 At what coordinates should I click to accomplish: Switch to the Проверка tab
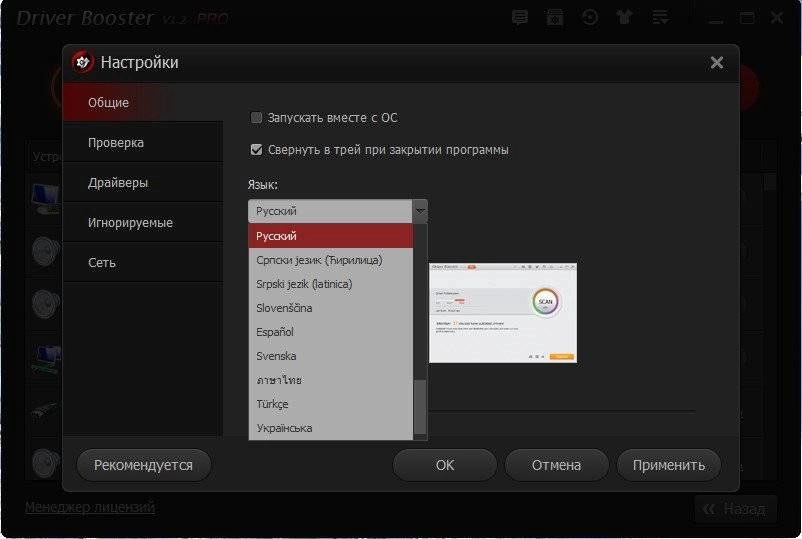[143, 142]
